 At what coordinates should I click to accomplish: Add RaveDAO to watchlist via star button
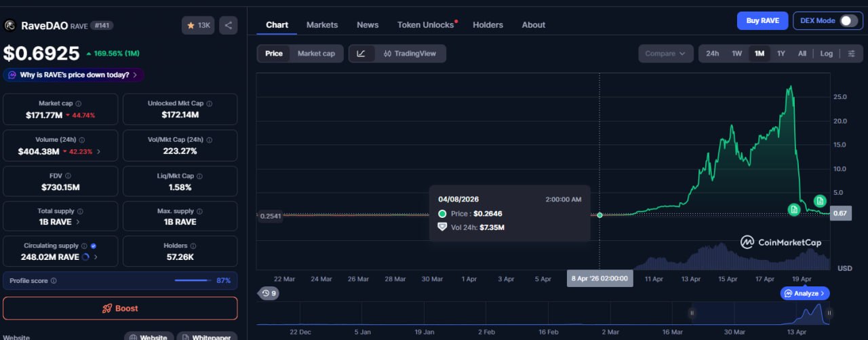[198, 25]
